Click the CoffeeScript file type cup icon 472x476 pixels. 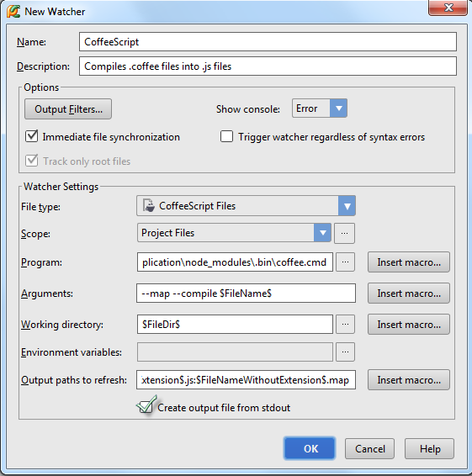(x=149, y=205)
